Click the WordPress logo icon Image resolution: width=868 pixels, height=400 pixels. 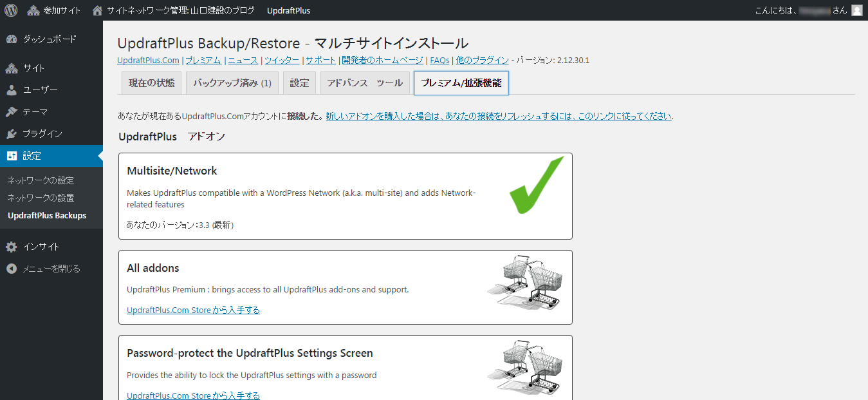point(11,10)
